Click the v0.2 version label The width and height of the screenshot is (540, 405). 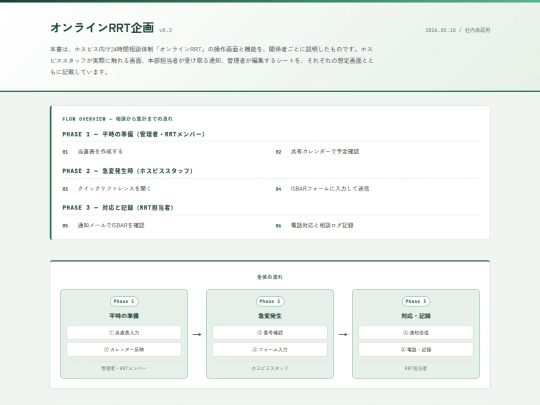pyautogui.click(x=165, y=30)
